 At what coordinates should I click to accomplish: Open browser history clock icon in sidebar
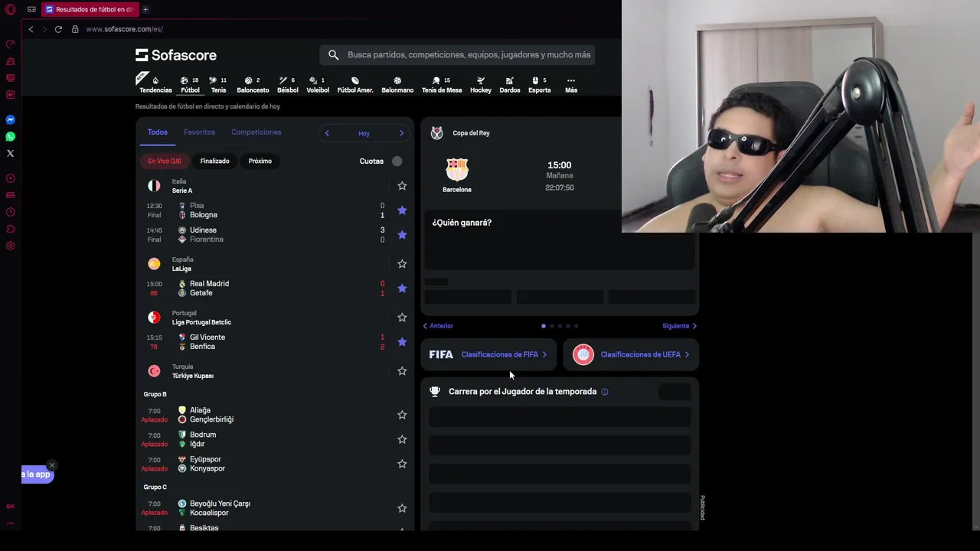[11, 212]
